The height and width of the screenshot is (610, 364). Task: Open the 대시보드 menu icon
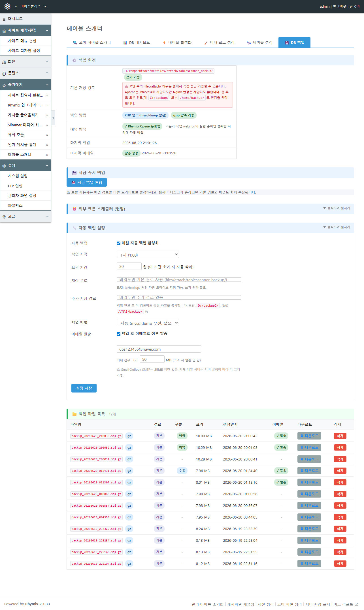click(4, 19)
